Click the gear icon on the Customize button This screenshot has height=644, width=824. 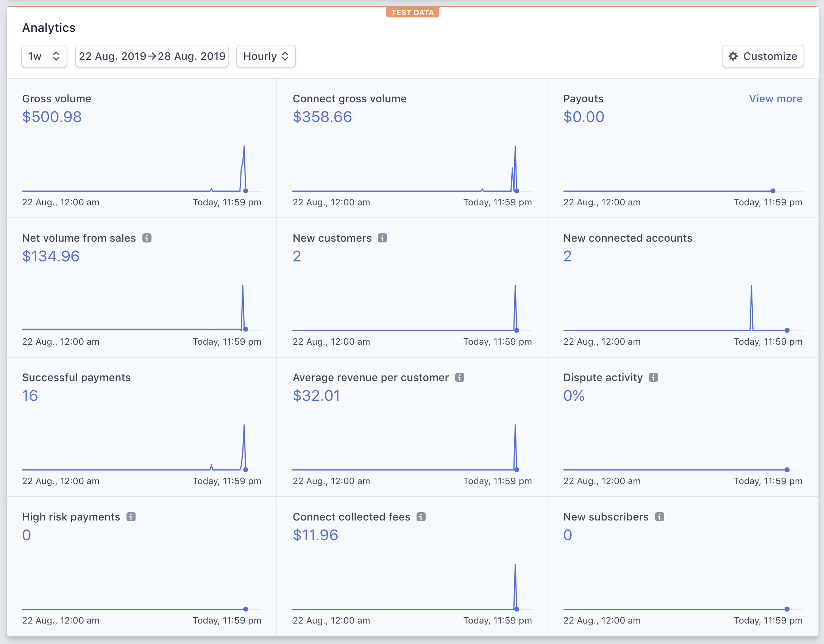click(x=733, y=56)
